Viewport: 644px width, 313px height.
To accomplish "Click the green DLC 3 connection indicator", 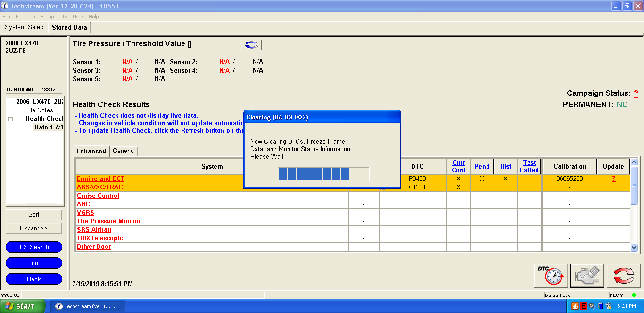I will pos(634,296).
